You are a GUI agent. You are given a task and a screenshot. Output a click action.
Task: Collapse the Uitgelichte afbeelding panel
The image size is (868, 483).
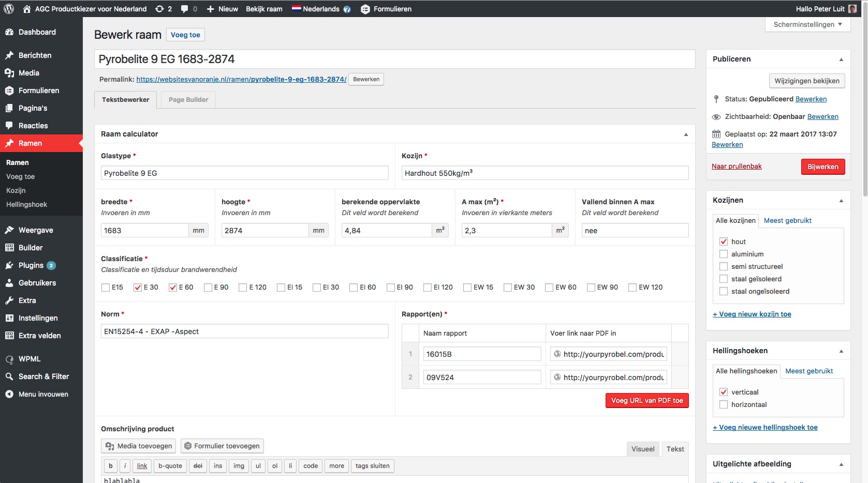(841, 464)
